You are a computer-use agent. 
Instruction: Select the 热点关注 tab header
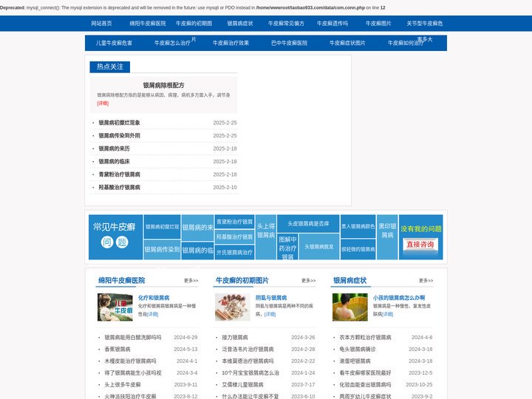point(109,66)
